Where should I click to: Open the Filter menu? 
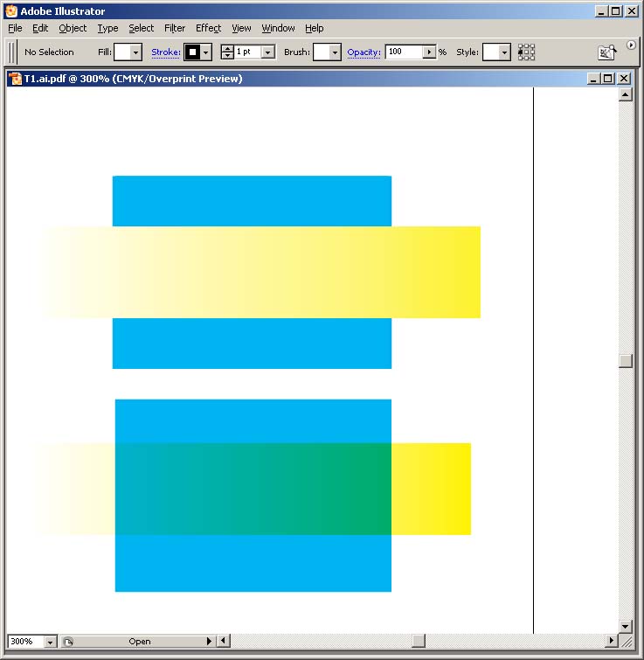pos(175,28)
